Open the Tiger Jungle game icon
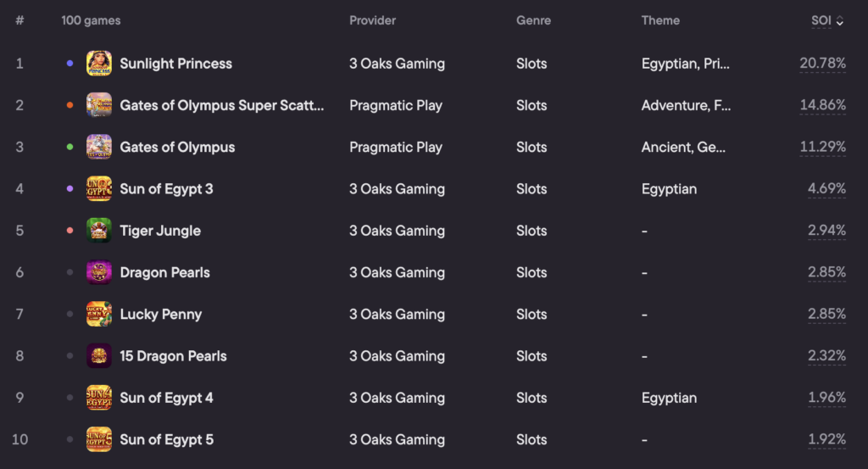The width and height of the screenshot is (868, 469). 99,231
